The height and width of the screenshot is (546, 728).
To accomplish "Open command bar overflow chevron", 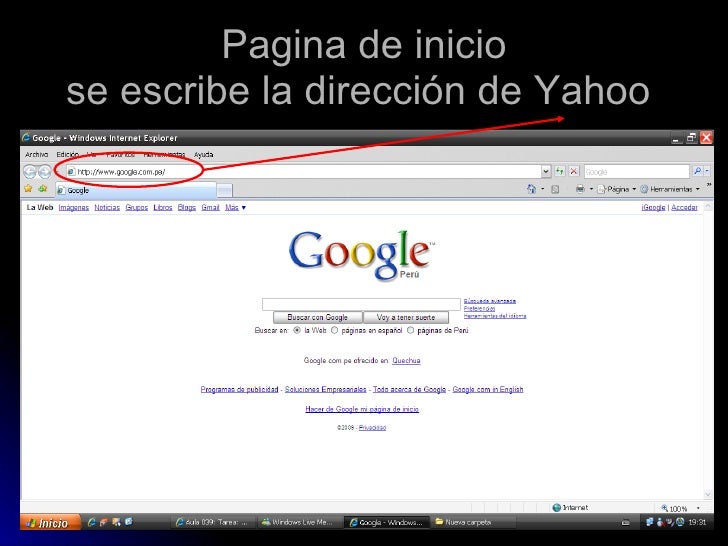I will [709, 185].
